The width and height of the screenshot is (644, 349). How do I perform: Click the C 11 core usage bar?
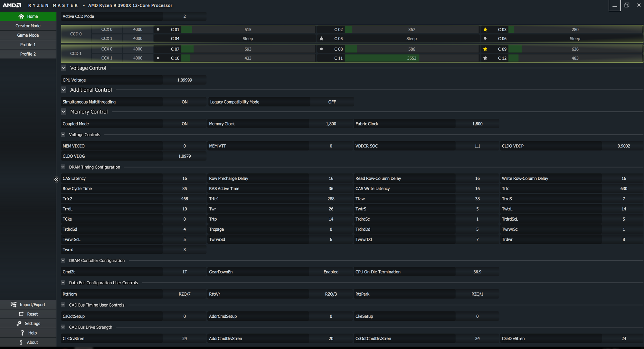[411, 58]
